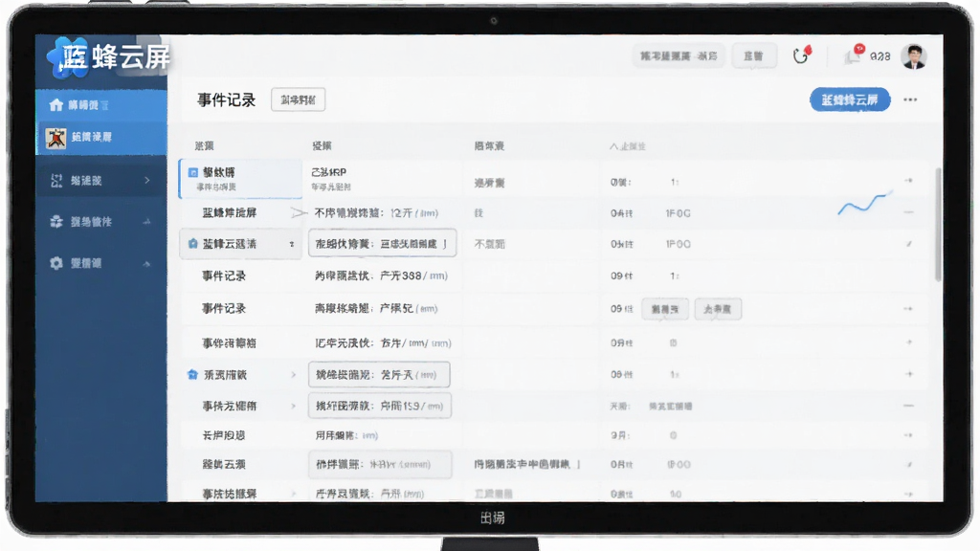Click the blue line chart sparkline in the table
Viewport: 980px width, 551px height.
point(865,204)
